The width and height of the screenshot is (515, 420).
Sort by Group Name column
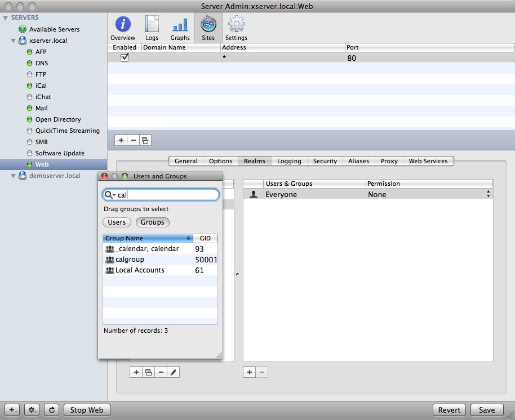pyautogui.click(x=148, y=238)
